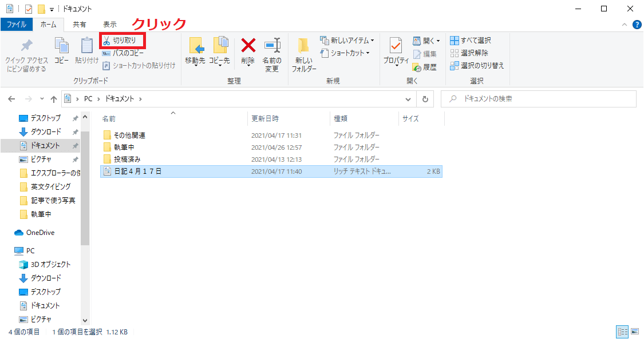Open the recent locations dropdown arrow
Image resolution: width=644 pixels, height=339 pixels.
click(42, 99)
